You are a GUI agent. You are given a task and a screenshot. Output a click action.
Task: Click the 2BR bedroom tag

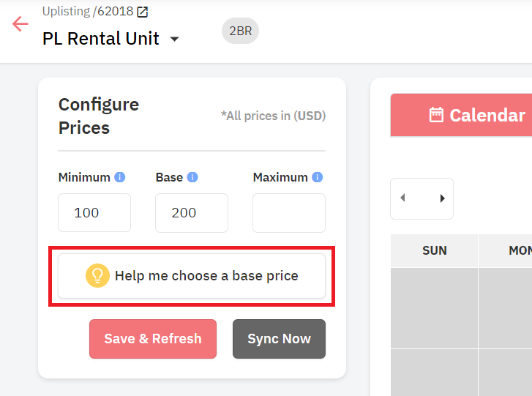240,31
